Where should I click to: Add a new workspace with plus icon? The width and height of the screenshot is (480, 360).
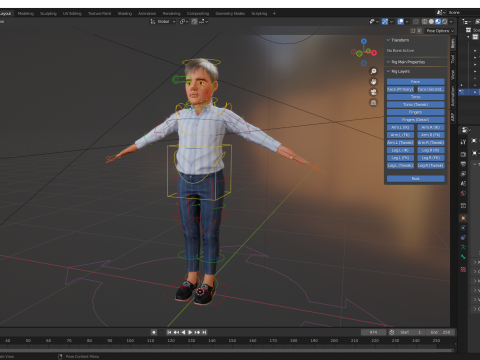(x=274, y=13)
